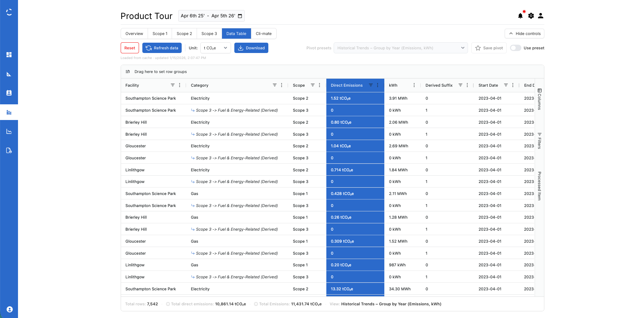Viewport: 644px width, 318px height.
Task: Open the Pivot presets dropdown
Action: pyautogui.click(x=400, y=48)
